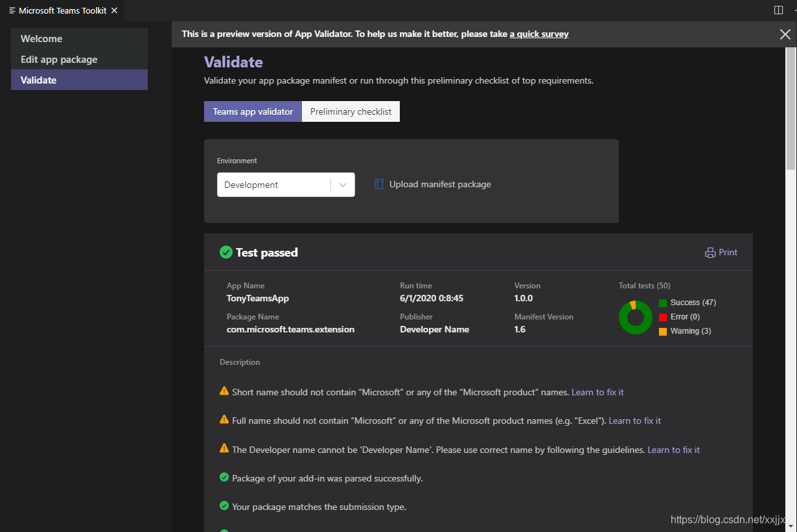The height and width of the screenshot is (532, 797).
Task: Click Upload manifest package link
Action: point(440,184)
